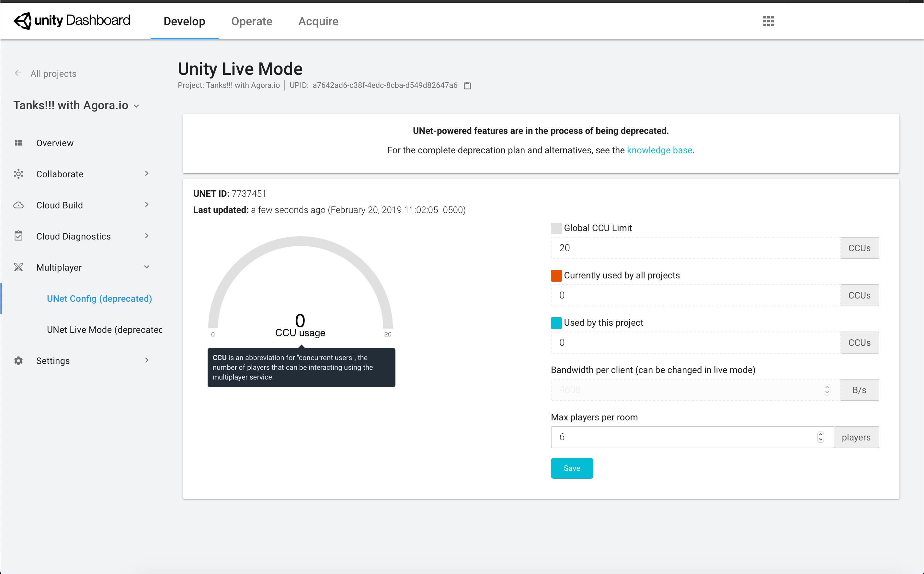Viewport: 924px width, 574px height.
Task: Toggle the Global CCU Limit legend swatch
Action: point(556,228)
